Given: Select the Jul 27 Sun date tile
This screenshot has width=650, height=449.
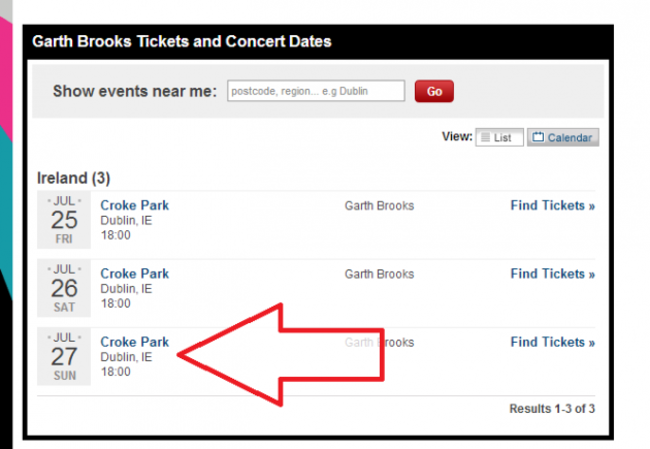Looking at the screenshot, I should (x=63, y=356).
